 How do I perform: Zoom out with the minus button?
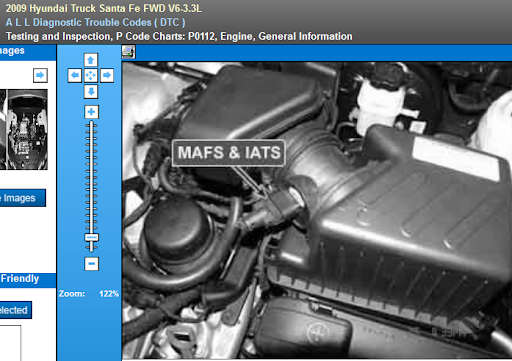tap(91, 264)
